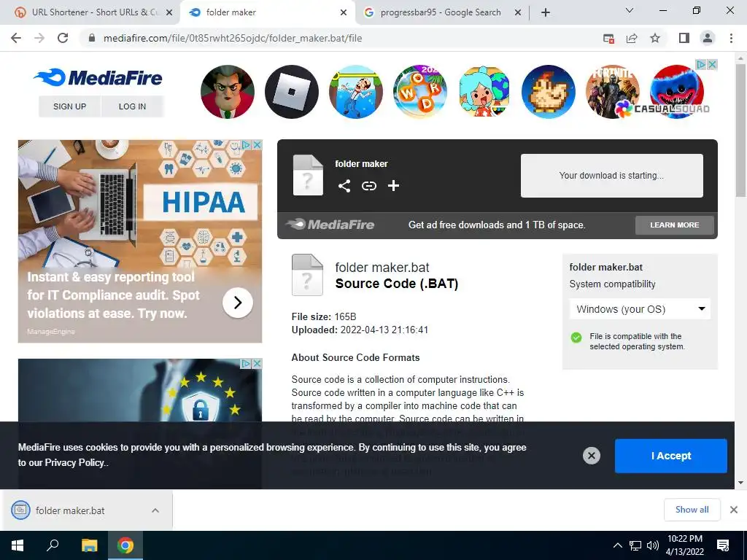Bookmark this page with star icon

[x=655, y=38]
